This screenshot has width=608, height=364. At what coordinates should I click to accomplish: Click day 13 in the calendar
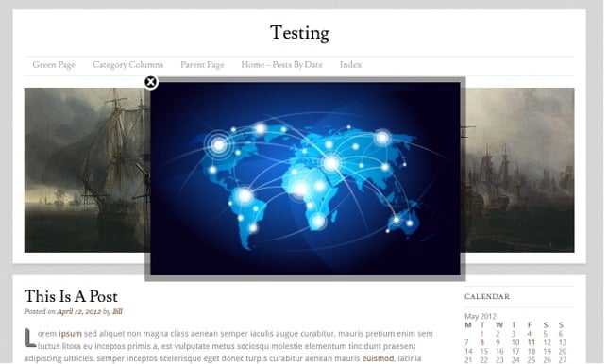(x=563, y=342)
